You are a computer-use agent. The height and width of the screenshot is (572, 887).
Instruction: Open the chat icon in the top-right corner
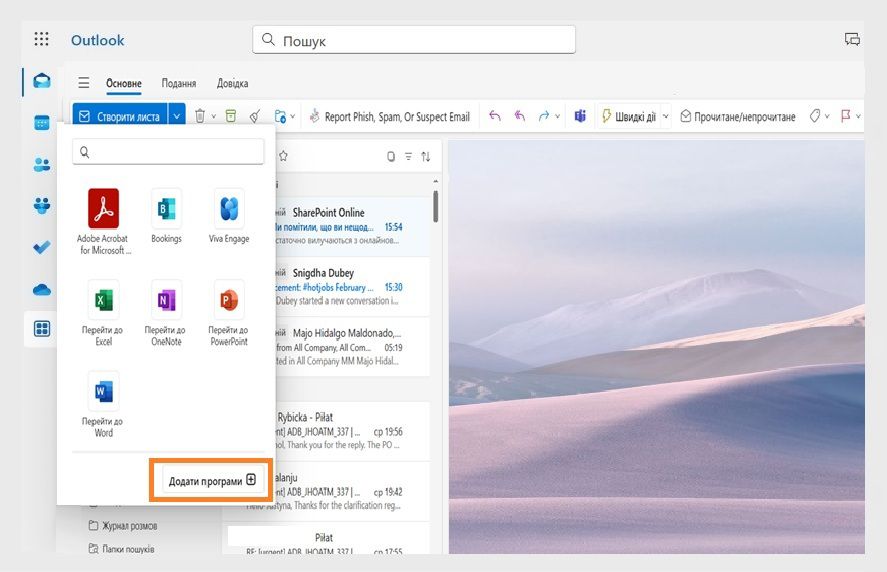point(852,39)
